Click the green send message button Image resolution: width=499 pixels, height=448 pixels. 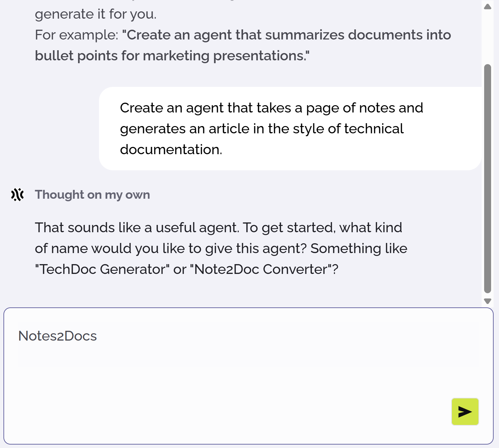[465, 412]
